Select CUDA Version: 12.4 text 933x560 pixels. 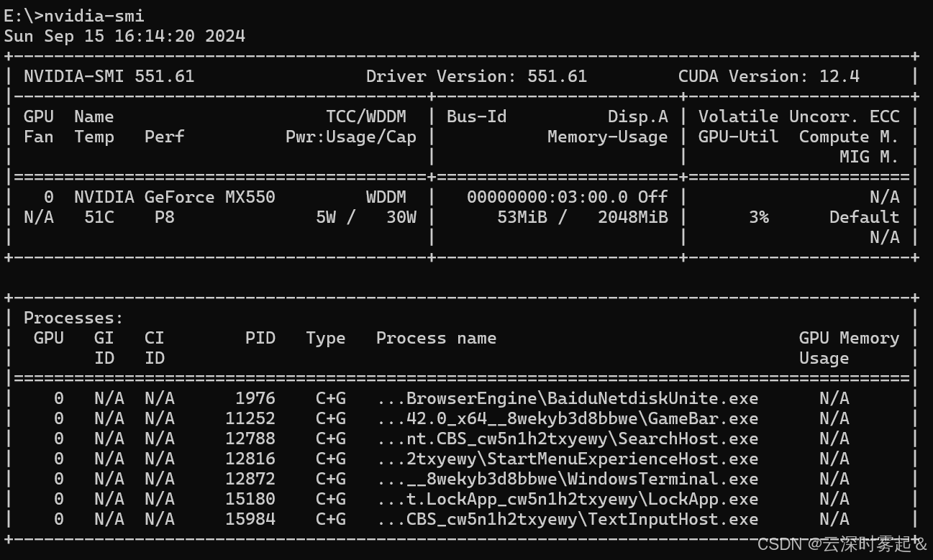[768, 76]
